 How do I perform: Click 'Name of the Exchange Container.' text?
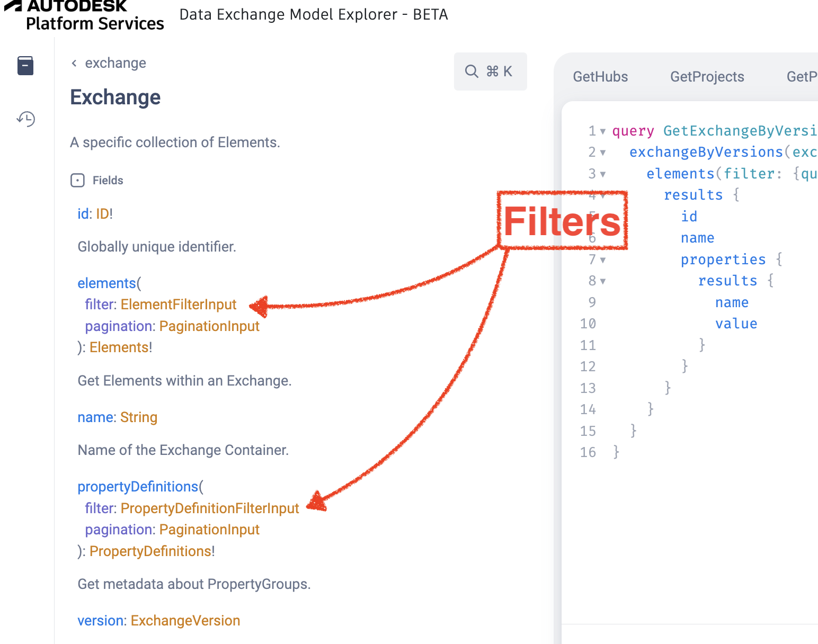click(x=183, y=450)
